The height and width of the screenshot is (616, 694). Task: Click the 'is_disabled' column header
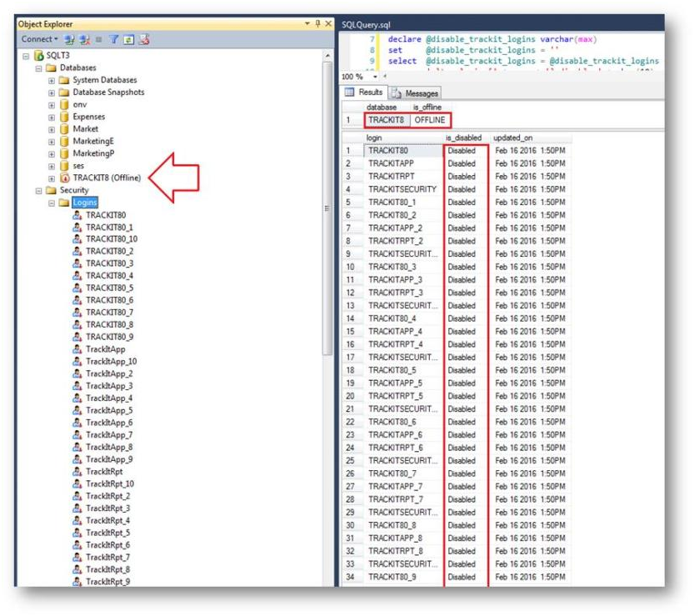463,138
